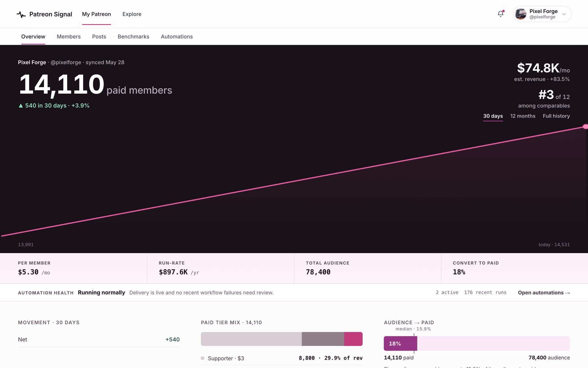Expand the Pixel Forge account chevron
The image size is (588, 368).
[564, 14]
